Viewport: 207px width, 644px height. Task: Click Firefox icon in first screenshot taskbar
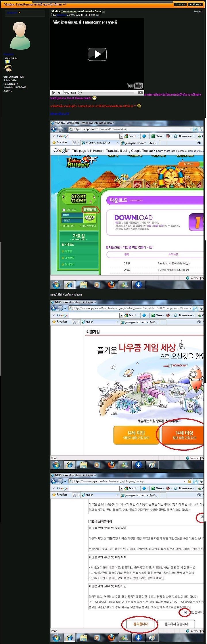112,284
